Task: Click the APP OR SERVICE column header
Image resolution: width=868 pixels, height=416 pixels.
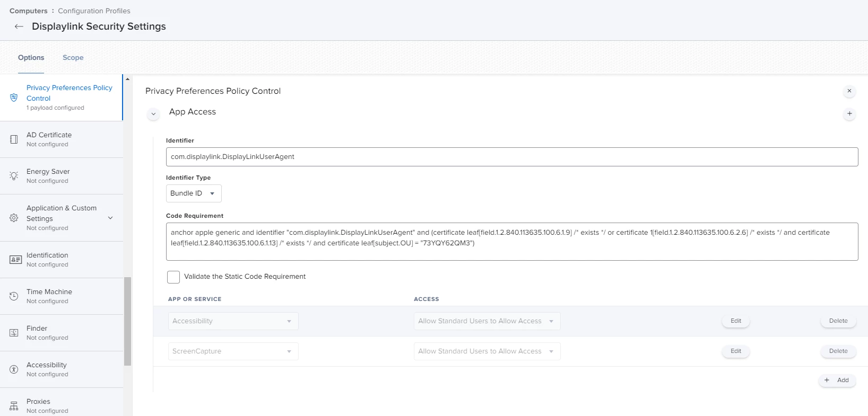Action: tap(195, 299)
